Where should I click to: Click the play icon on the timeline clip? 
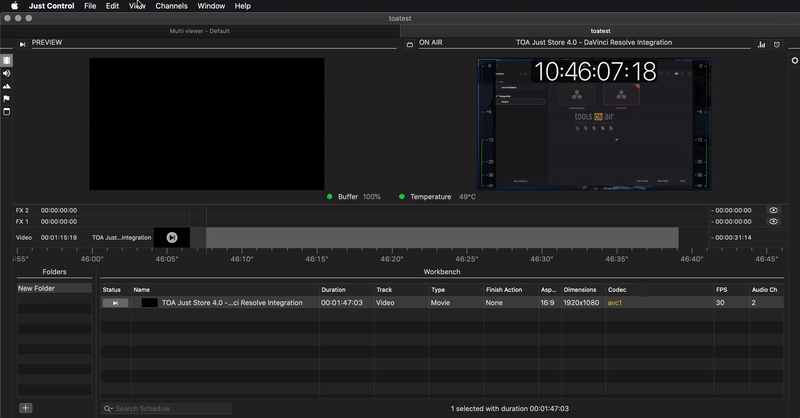[172, 237]
